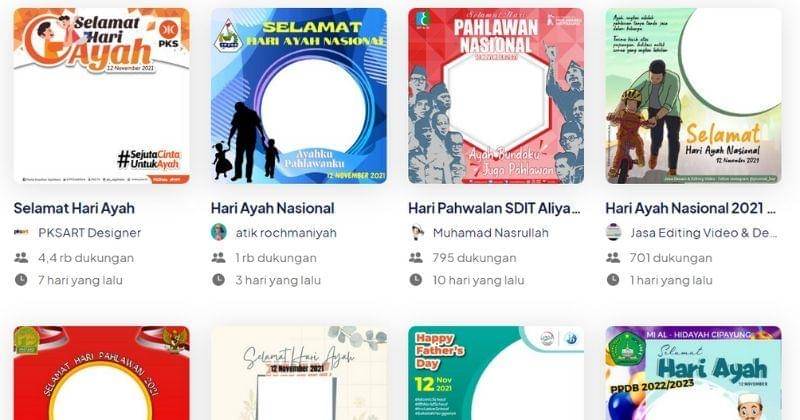Open the Happy Father's Day teal frame
Screen dimensions: 800x420
coord(496,373)
